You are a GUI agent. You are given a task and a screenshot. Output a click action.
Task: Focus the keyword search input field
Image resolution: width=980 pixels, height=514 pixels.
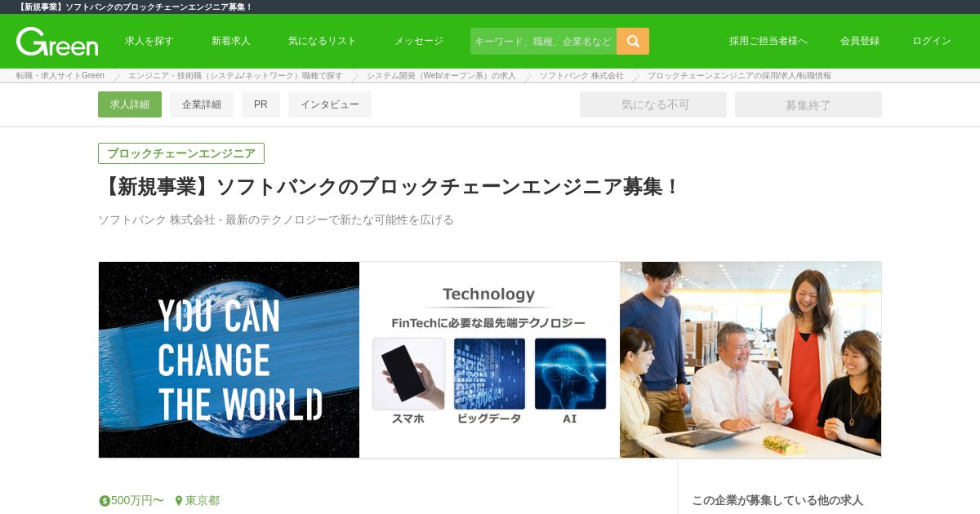(x=543, y=41)
